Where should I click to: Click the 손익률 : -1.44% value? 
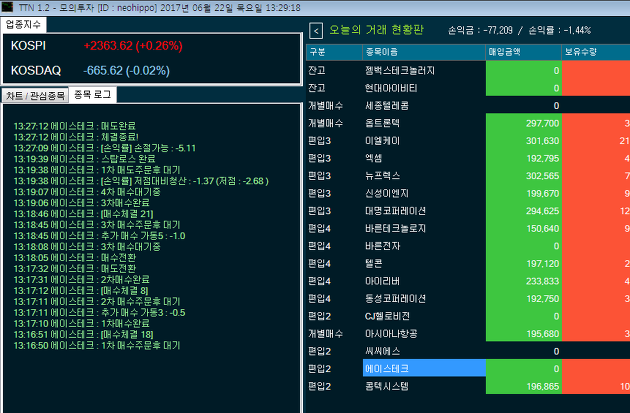click(x=560, y=31)
